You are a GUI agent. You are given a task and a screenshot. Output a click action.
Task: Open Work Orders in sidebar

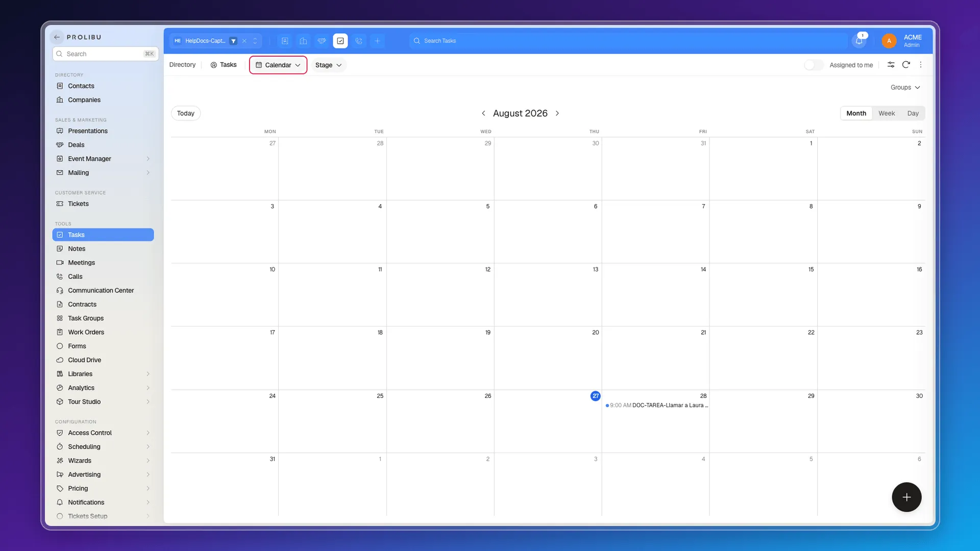(x=103, y=332)
